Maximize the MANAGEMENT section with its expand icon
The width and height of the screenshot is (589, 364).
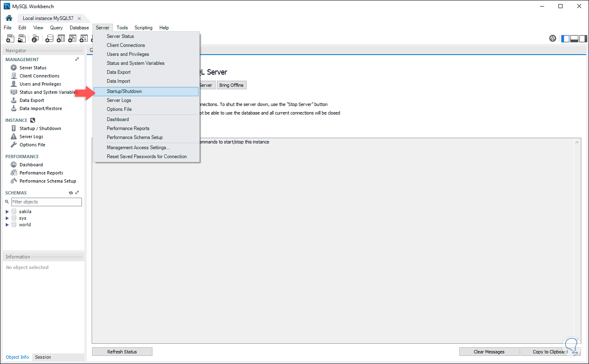pyautogui.click(x=77, y=60)
